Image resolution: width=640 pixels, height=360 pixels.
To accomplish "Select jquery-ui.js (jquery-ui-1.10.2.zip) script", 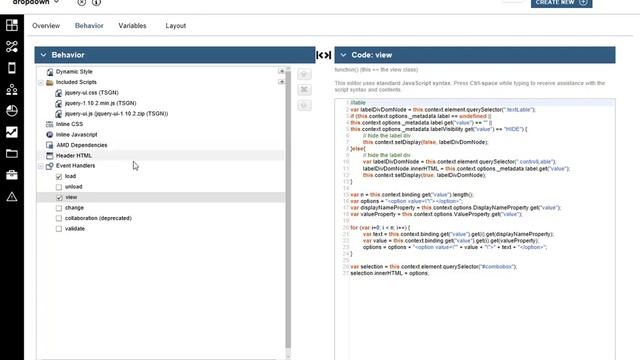I will 116,113.
